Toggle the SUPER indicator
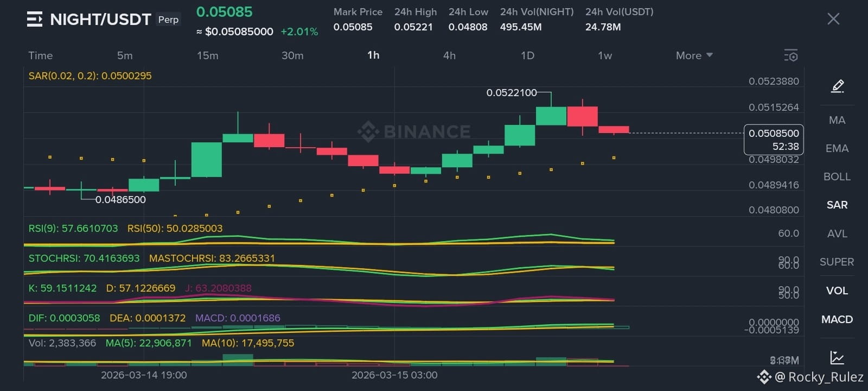 coord(837,262)
